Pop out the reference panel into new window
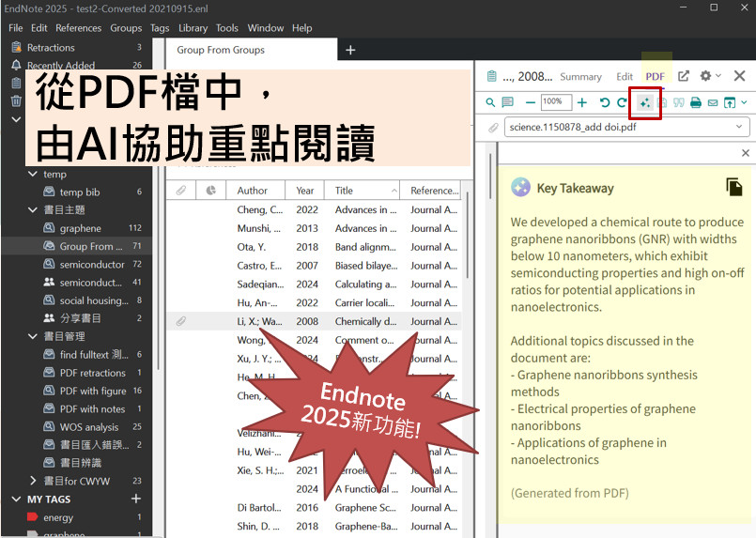Image resolution: width=756 pixels, height=538 pixels. [683, 76]
